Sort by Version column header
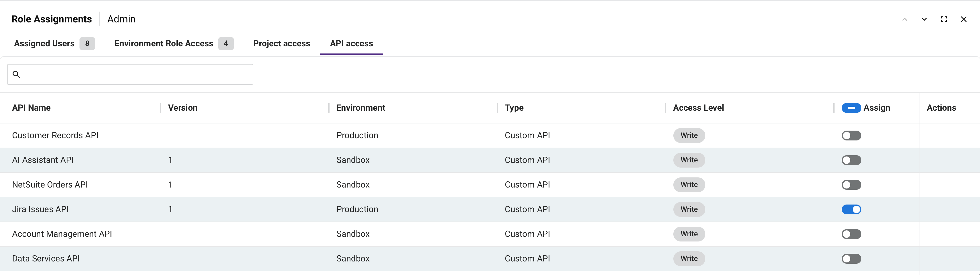980x275 pixels. tap(183, 108)
